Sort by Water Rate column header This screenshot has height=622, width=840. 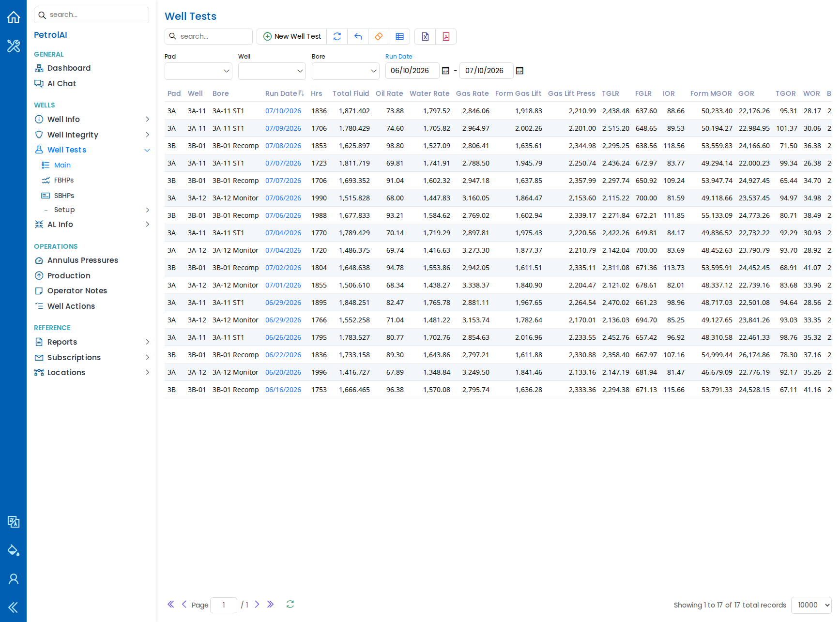point(429,93)
